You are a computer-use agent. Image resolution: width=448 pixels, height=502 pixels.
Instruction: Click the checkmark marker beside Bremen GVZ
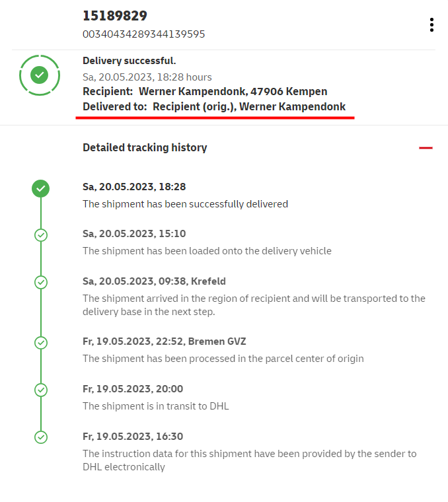click(x=41, y=342)
